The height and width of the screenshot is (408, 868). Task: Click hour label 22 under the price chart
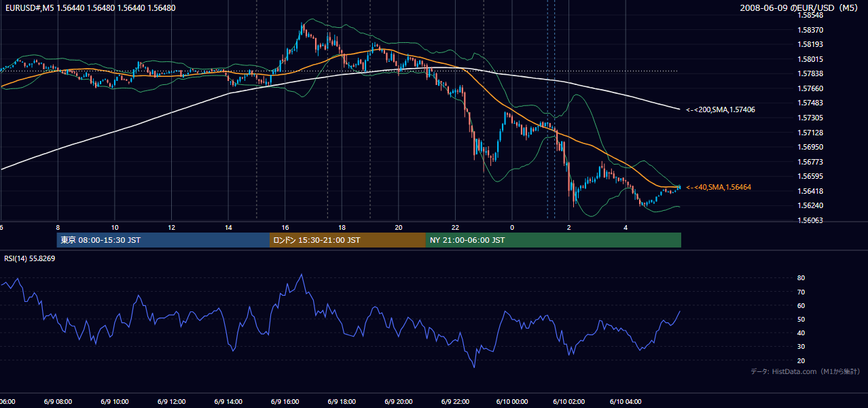pyautogui.click(x=456, y=227)
